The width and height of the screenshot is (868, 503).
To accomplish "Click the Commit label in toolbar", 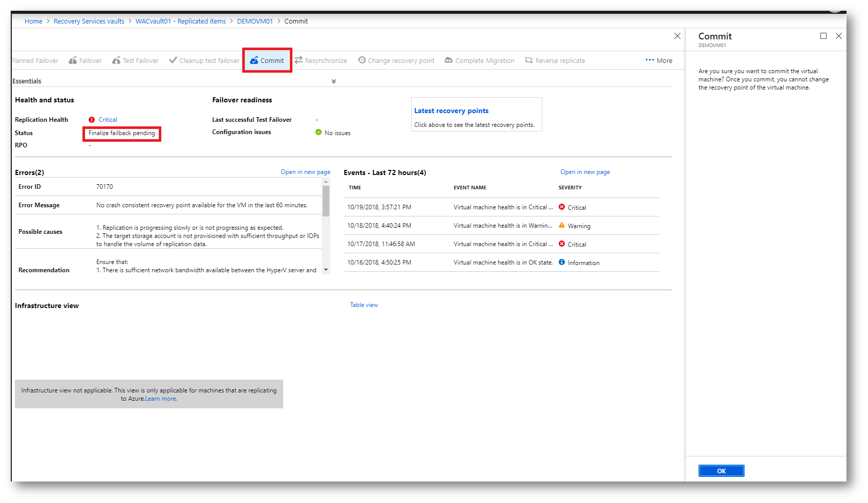I will (272, 60).
